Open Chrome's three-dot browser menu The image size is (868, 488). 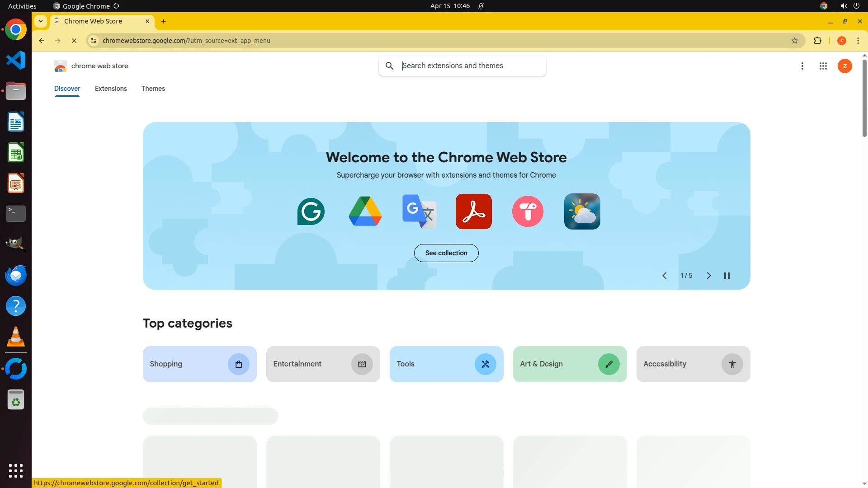coord(858,41)
